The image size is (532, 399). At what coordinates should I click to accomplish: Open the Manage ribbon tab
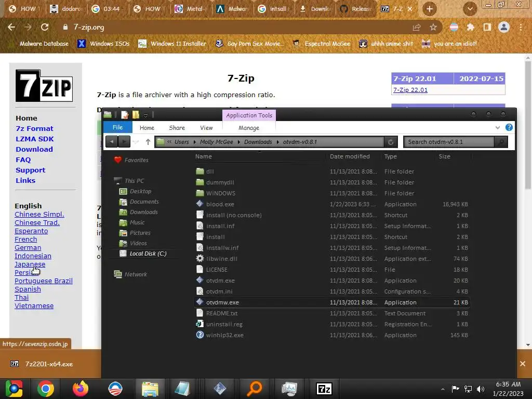249,128
